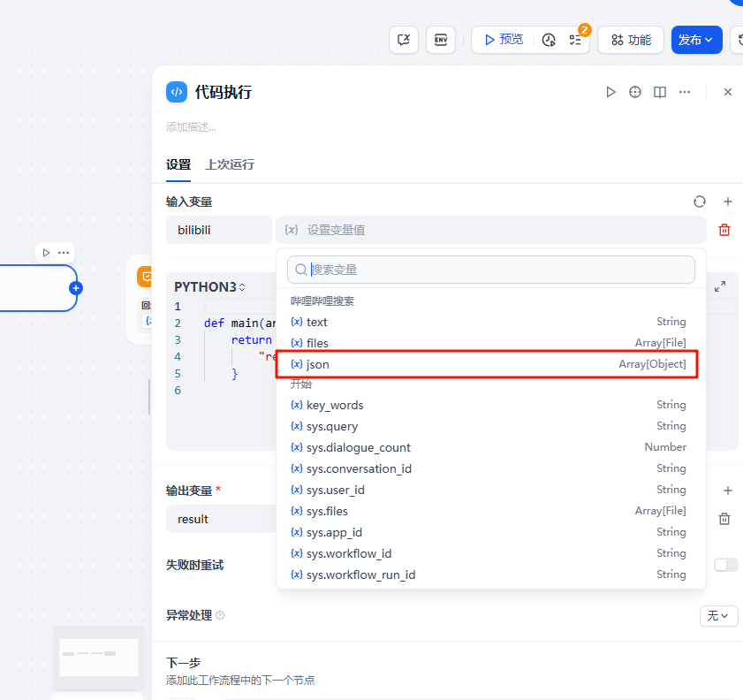Image resolution: width=743 pixels, height=700 pixels.
Task: Open the 发布 publish dropdown
Action: [696, 40]
